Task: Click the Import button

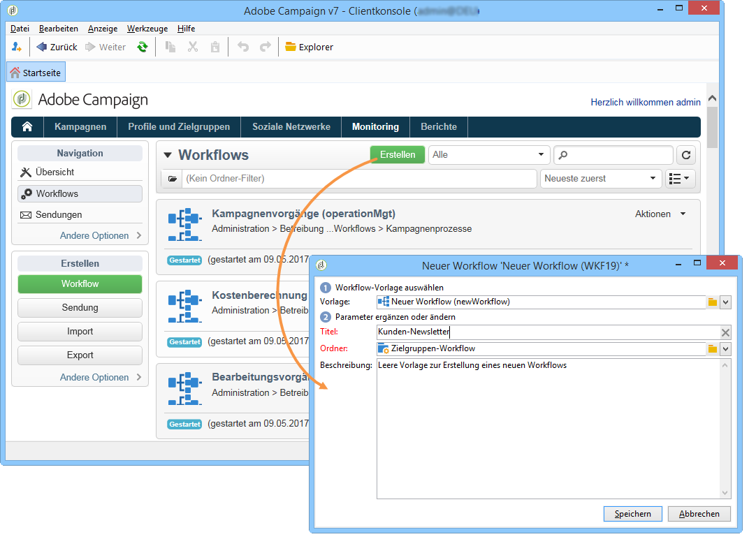Action: [x=80, y=332]
